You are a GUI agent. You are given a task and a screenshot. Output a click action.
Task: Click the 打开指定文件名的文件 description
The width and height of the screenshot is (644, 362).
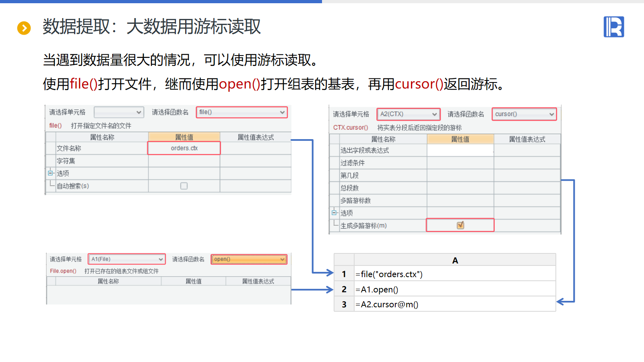coord(101,126)
